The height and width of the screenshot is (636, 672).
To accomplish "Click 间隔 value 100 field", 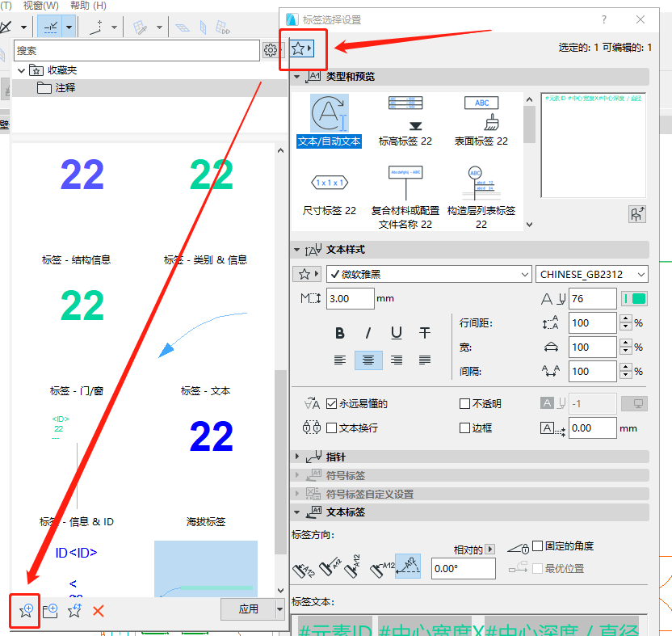I will point(592,372).
